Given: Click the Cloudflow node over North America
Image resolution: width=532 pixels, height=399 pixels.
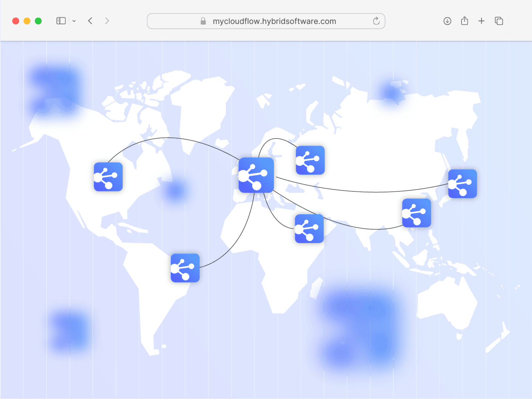Looking at the screenshot, I should pyautogui.click(x=108, y=177).
